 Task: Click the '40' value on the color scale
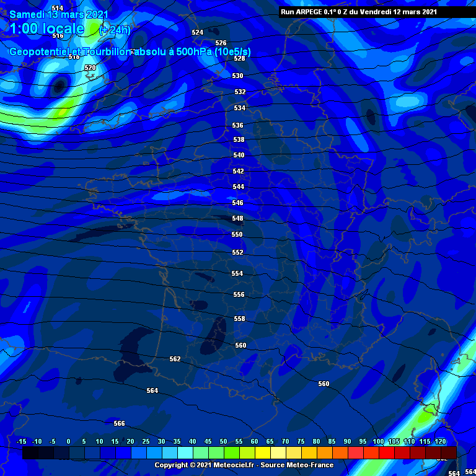point(192,441)
